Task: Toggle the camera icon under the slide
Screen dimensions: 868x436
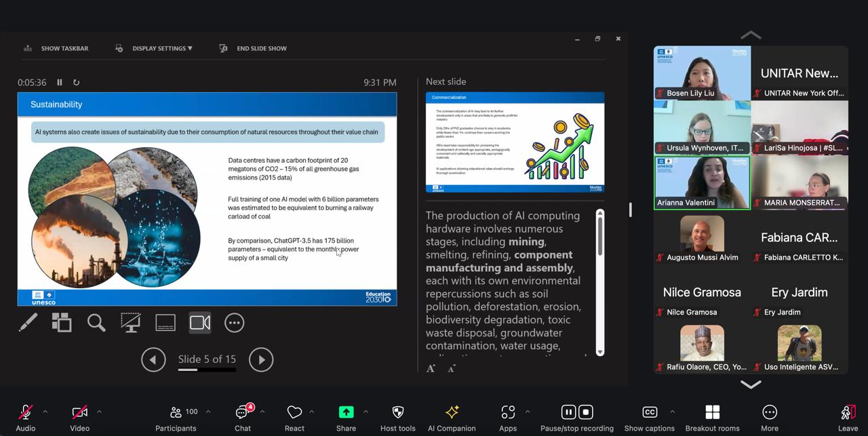Action: 200,323
